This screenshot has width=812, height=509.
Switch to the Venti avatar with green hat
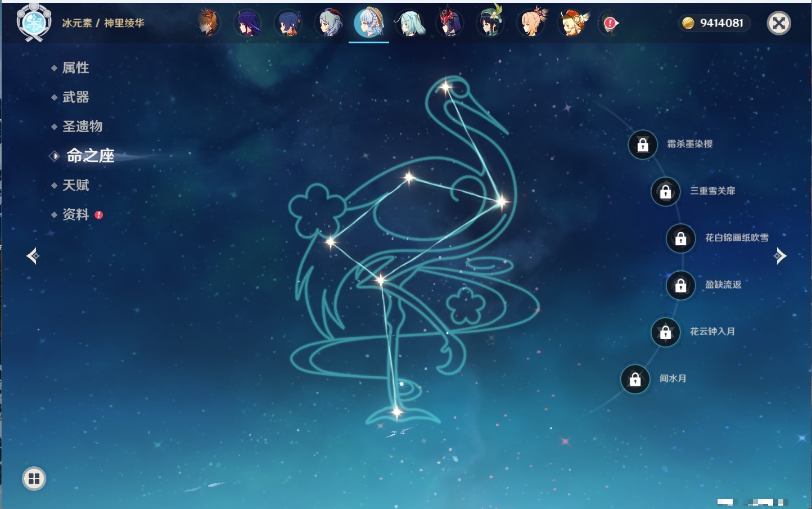click(490, 24)
